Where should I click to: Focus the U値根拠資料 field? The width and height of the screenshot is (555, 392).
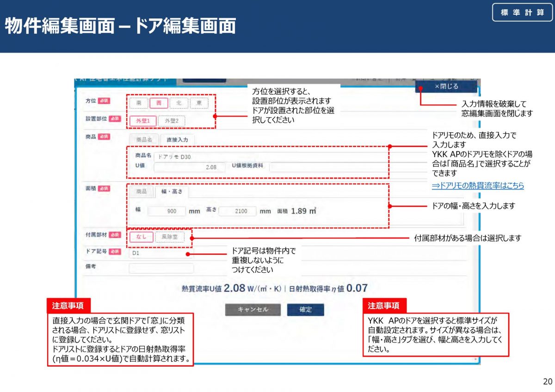pyautogui.click(x=327, y=167)
